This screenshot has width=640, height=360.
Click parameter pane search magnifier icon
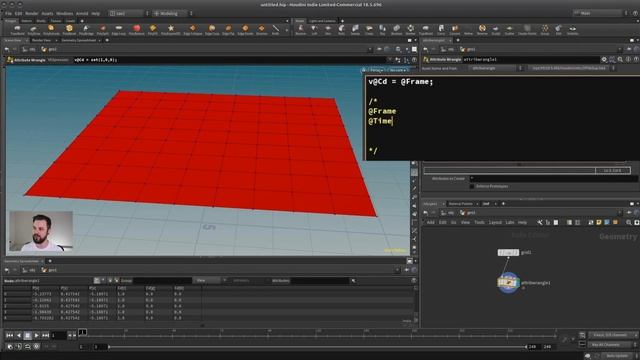[x=620, y=60]
